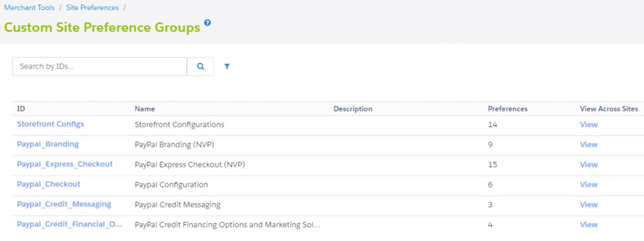Open the Paypal_Credit_Messaging group
Image resolution: width=644 pixels, height=241 pixels.
pos(64,204)
